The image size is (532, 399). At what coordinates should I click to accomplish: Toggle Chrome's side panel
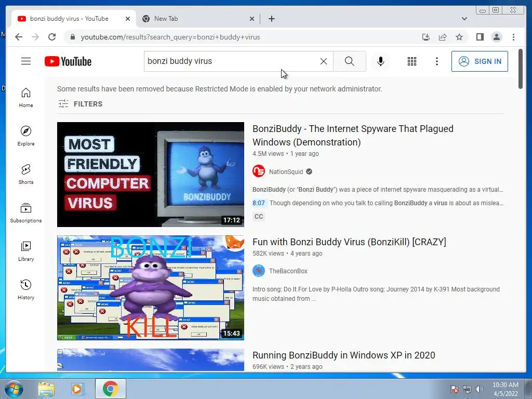(x=480, y=37)
